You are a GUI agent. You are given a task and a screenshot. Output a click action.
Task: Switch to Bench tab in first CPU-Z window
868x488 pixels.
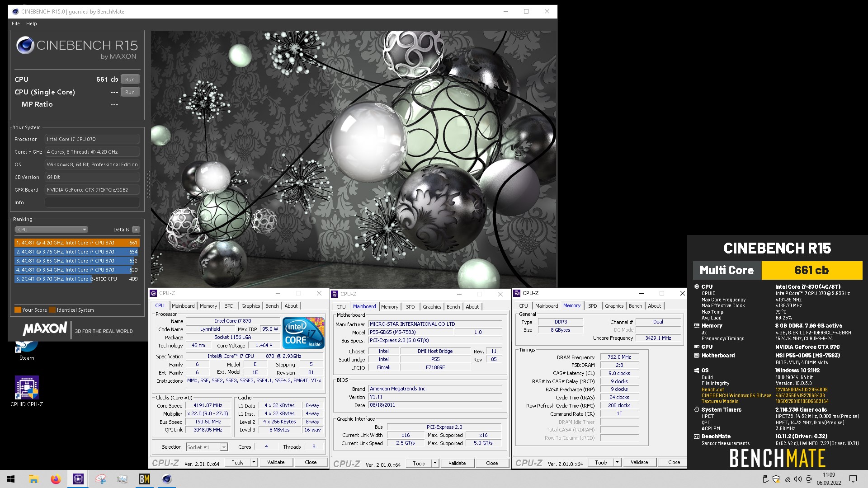(x=272, y=306)
